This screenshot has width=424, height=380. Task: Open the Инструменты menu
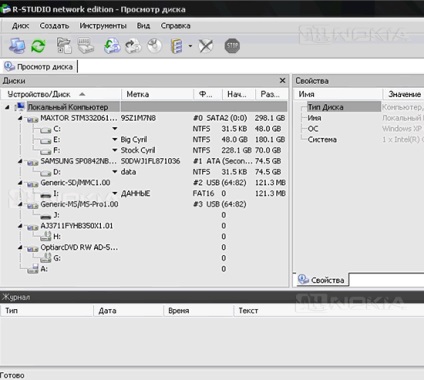tap(103, 26)
